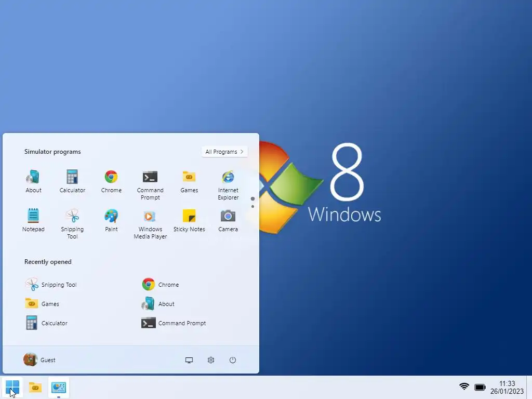This screenshot has height=399, width=532.
Task: Open Command Prompt under Recently opened
Action: click(x=174, y=323)
